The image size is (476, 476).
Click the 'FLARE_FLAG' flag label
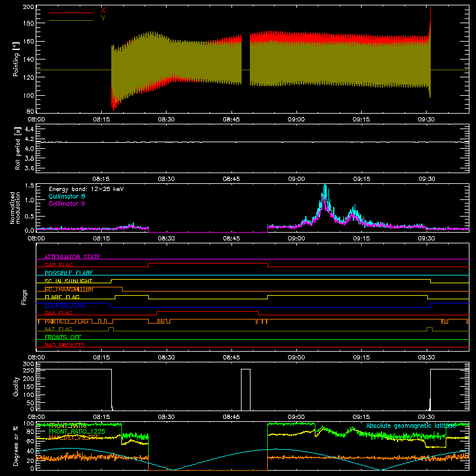pyautogui.click(x=62, y=297)
